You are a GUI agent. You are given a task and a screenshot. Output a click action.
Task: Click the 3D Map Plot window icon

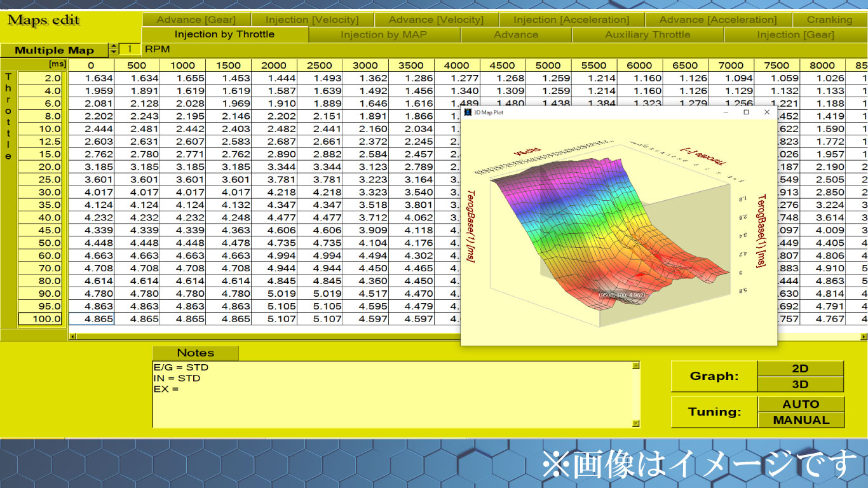click(467, 112)
